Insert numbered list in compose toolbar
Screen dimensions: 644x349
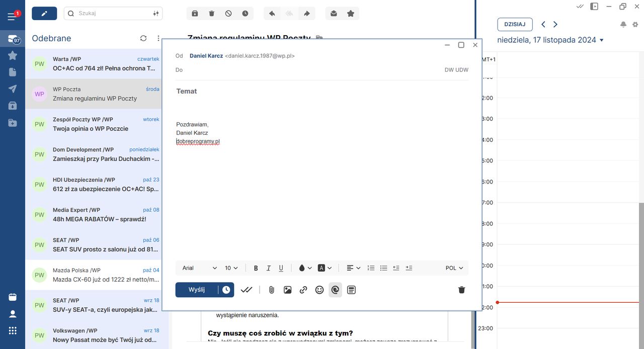click(x=371, y=268)
